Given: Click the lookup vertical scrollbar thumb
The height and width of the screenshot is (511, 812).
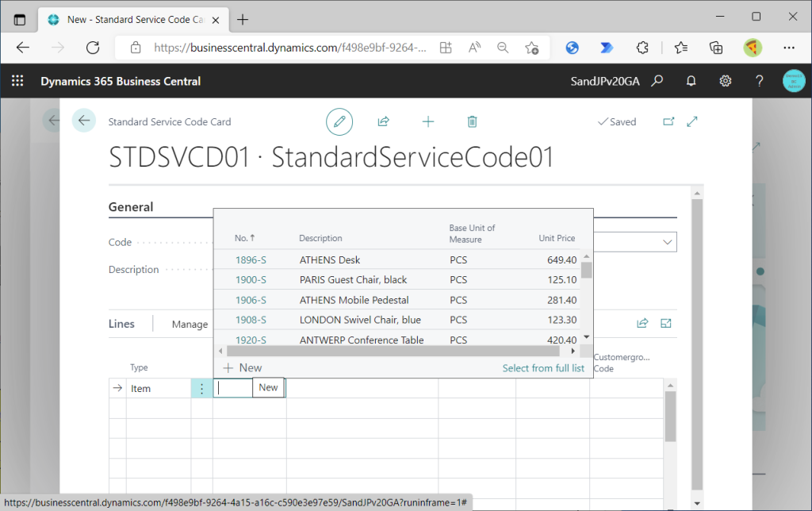Looking at the screenshot, I should (x=586, y=271).
